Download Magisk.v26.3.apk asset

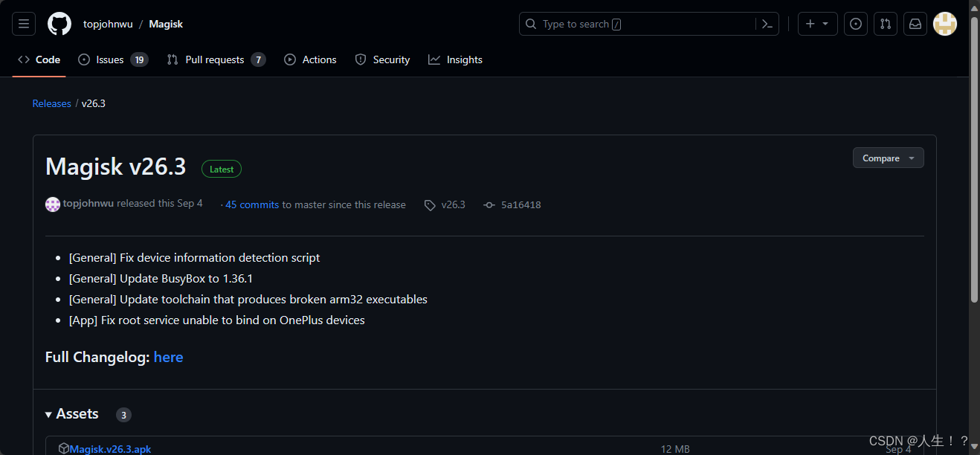coord(110,449)
